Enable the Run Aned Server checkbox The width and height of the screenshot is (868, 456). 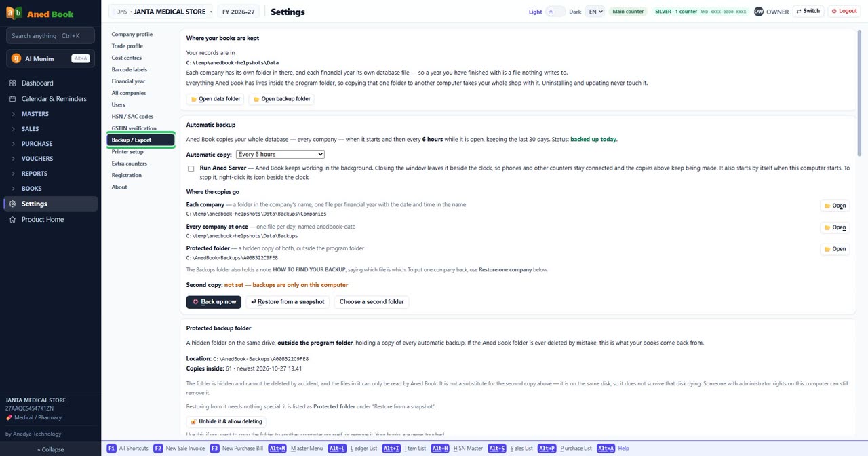pos(191,168)
